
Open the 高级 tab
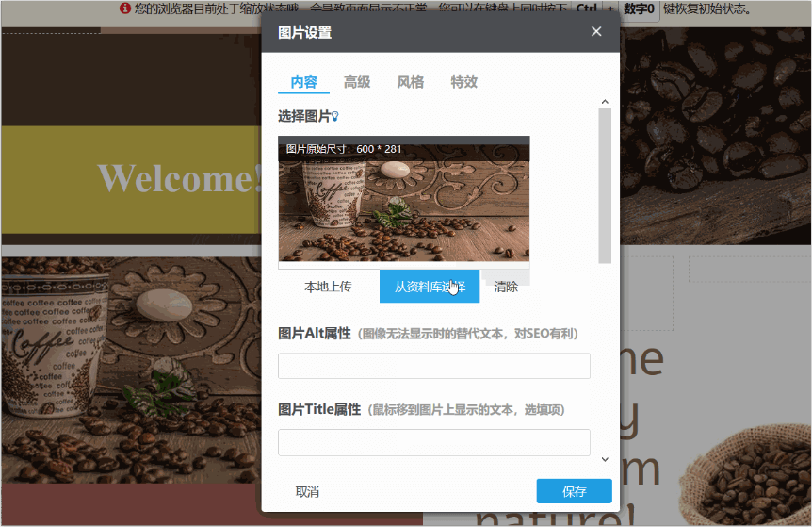point(357,82)
